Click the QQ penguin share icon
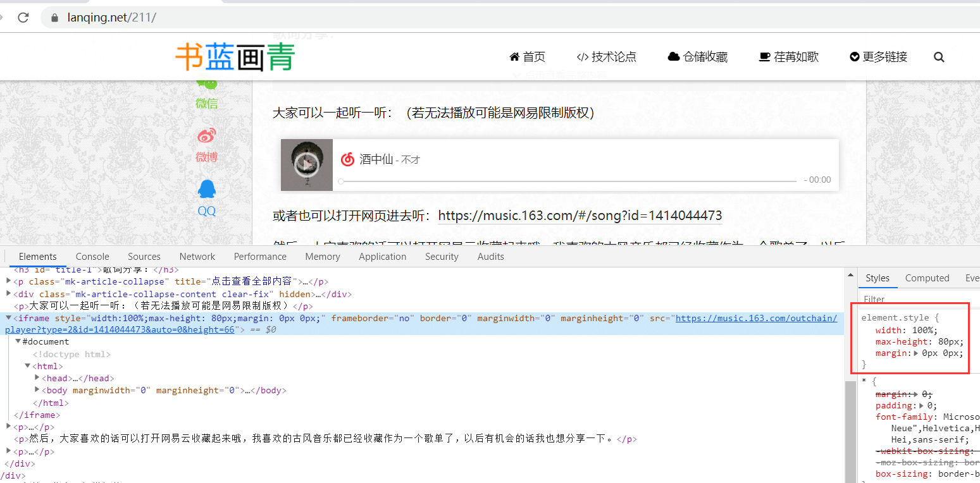 [x=207, y=189]
